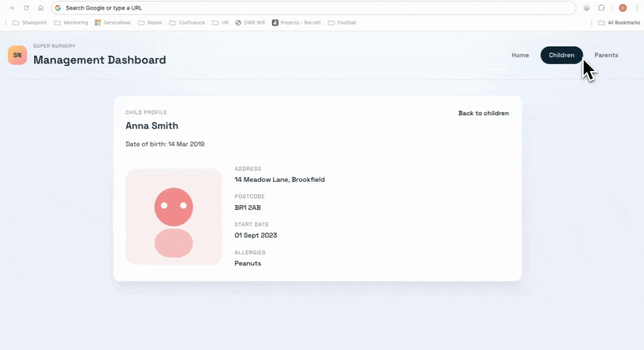Viewport: 644px width, 350px height.
Task: Expand the Sharepoint bookmarks folder
Action: coord(30,22)
